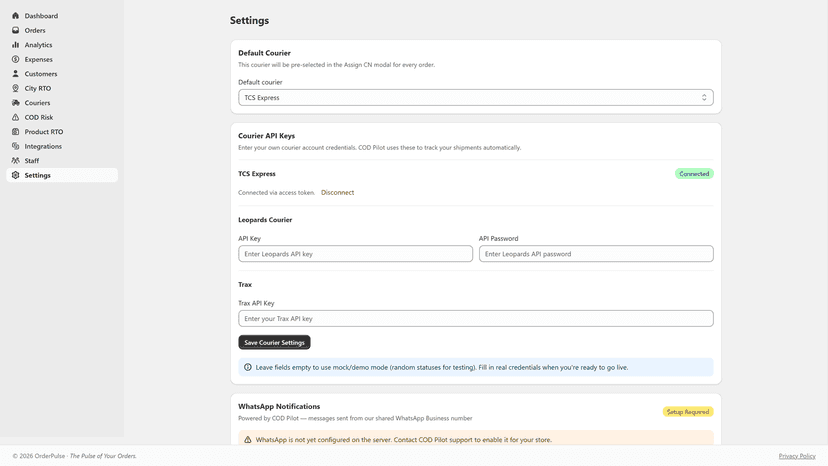Focus the Trax API key field
This screenshot has width=828, height=466.
click(476, 319)
